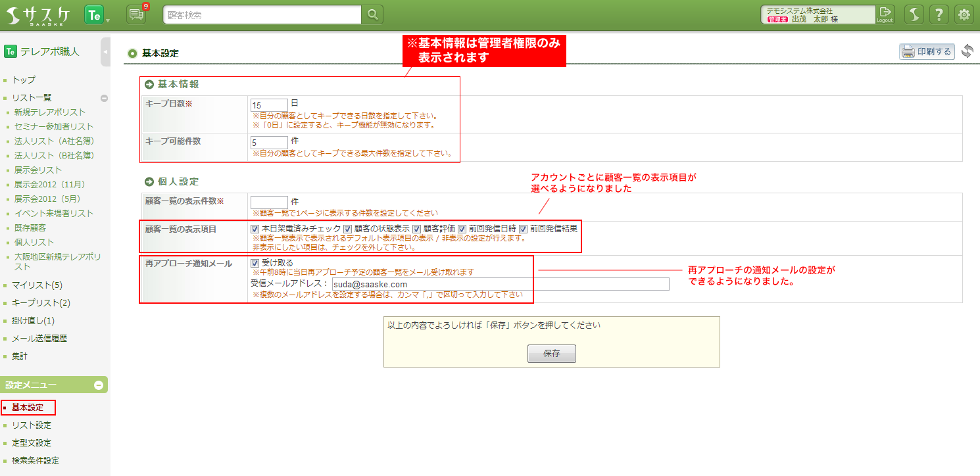Uncheck the 顧客評価 checkbox
The image size is (980, 476).
[417, 229]
